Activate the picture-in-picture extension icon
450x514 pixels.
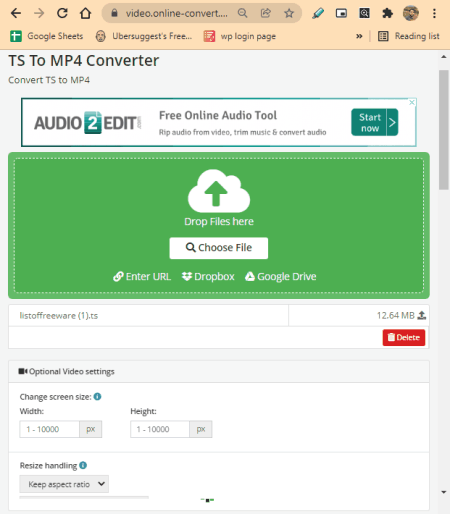341,13
